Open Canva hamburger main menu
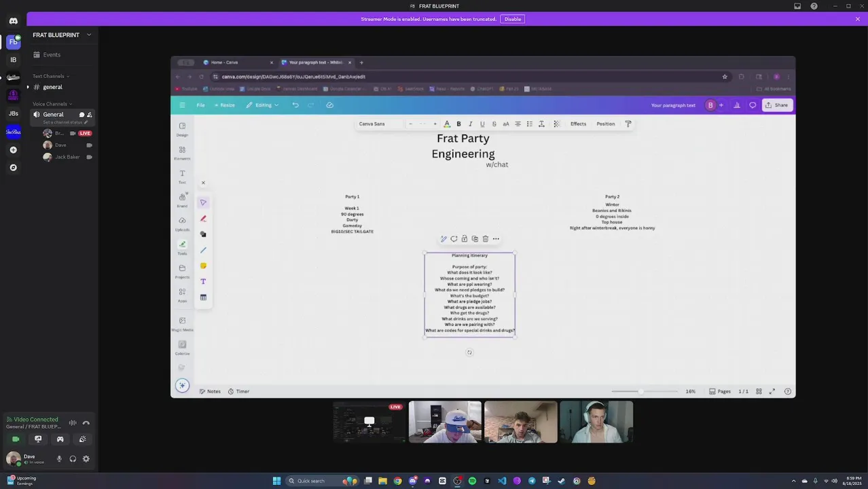This screenshot has width=868, height=489. coord(182,105)
